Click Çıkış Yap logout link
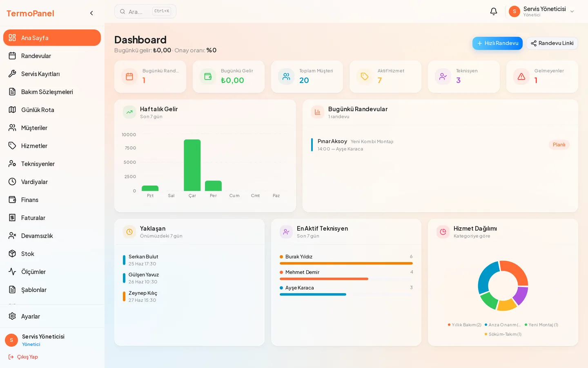This screenshot has width=588, height=368. click(x=23, y=357)
